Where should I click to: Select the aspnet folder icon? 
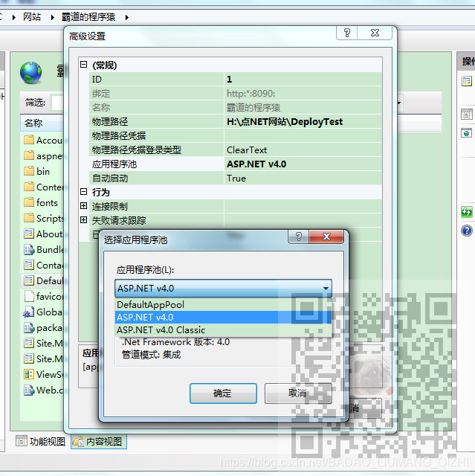coord(29,155)
